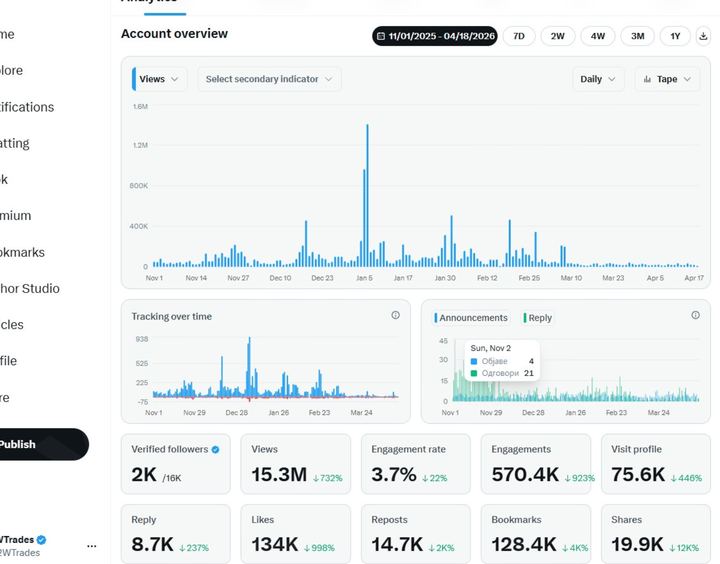This screenshot has width=720, height=564.
Task: Click the Account overview heading
Action: pyautogui.click(x=174, y=34)
